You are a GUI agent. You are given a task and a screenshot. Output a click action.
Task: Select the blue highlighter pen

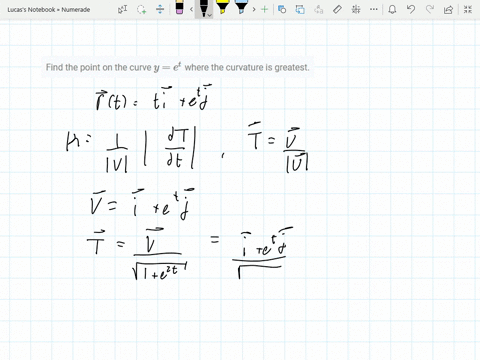click(241, 8)
